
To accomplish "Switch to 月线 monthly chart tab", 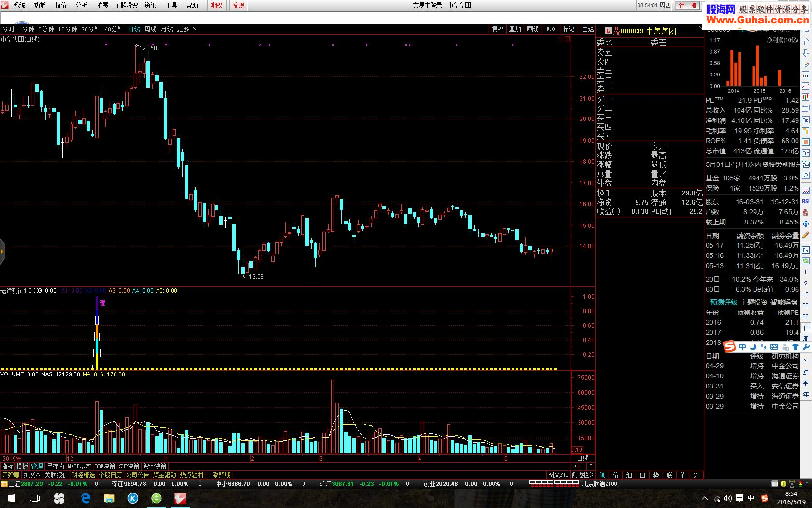I will (167, 30).
